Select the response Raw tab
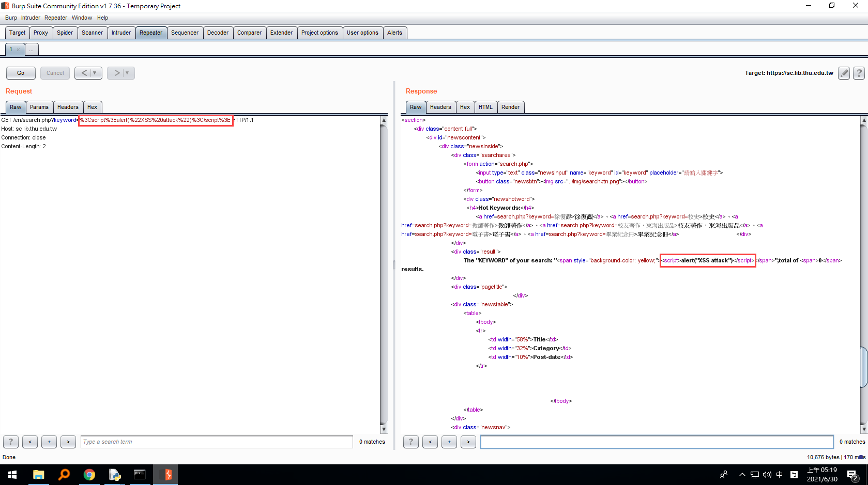The height and width of the screenshot is (485, 868). click(x=416, y=107)
